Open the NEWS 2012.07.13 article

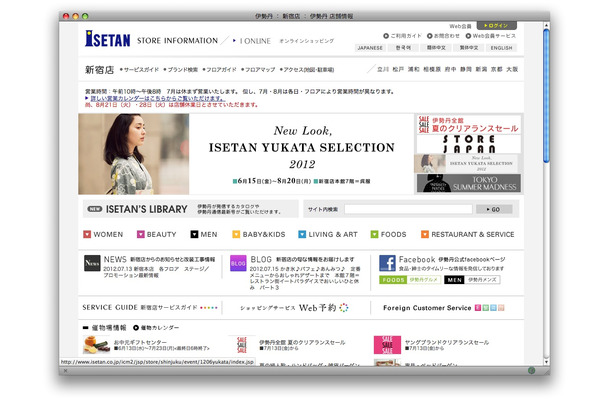click(156, 272)
